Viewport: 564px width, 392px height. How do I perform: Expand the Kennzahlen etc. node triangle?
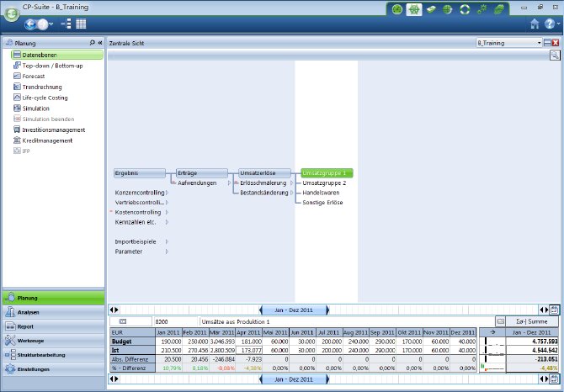(167, 222)
